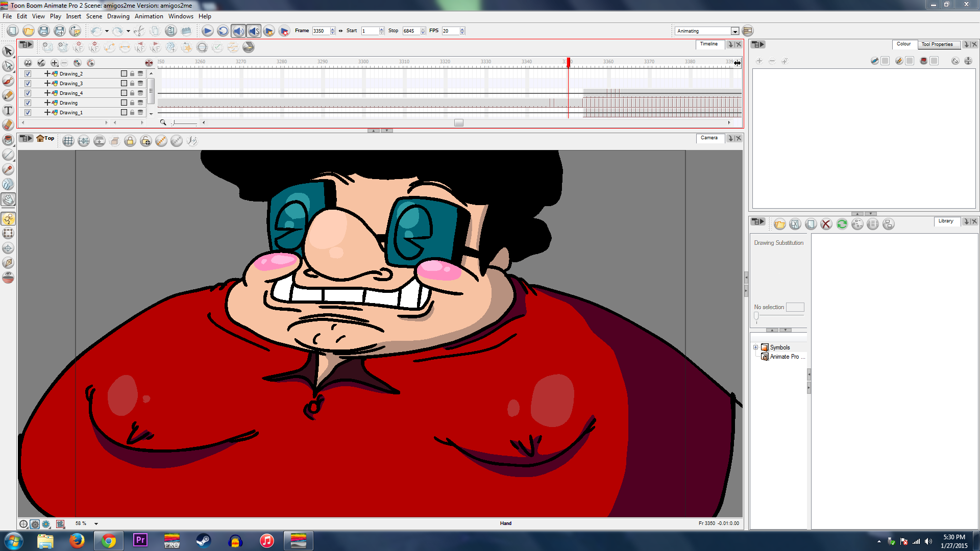Select the Text tool

(8, 110)
